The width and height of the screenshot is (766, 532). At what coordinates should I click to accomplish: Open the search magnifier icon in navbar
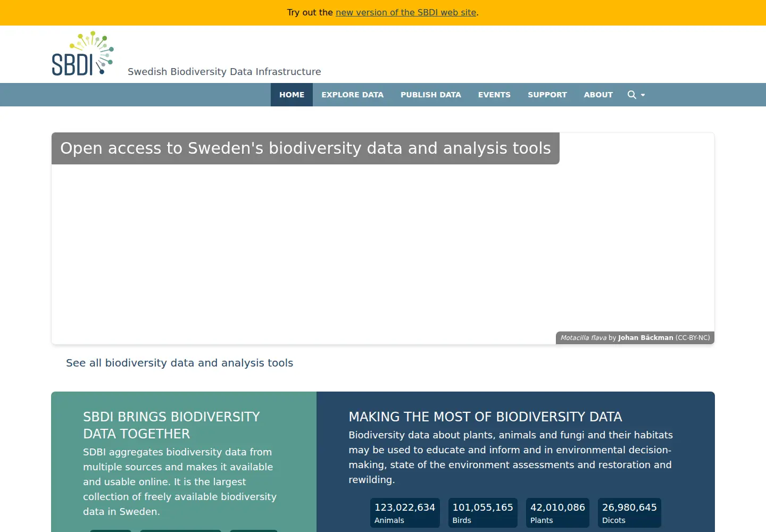point(631,95)
